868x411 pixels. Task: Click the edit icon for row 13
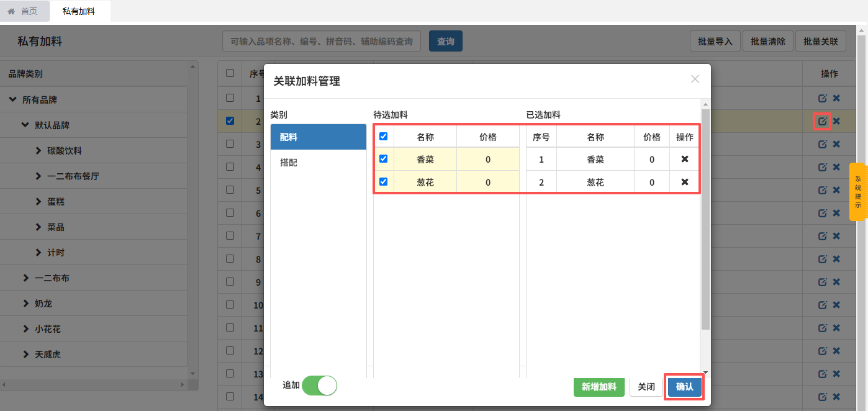click(823, 374)
